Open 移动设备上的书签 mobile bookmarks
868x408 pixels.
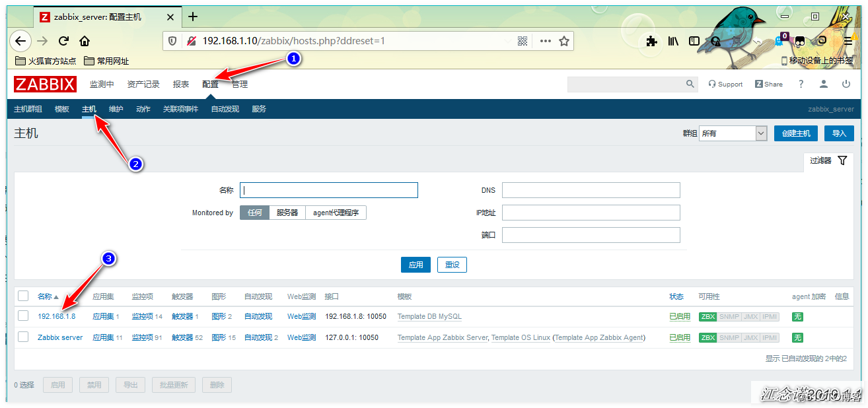click(817, 61)
